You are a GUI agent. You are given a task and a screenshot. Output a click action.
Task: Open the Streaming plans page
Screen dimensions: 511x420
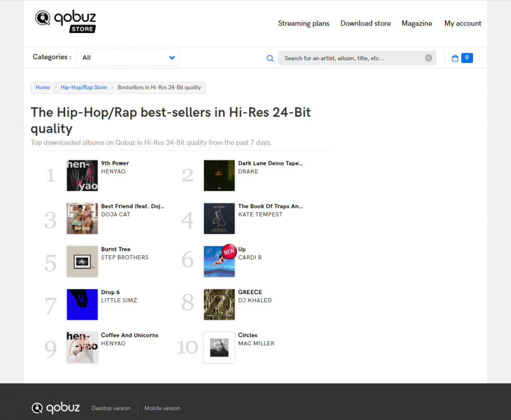tap(304, 23)
